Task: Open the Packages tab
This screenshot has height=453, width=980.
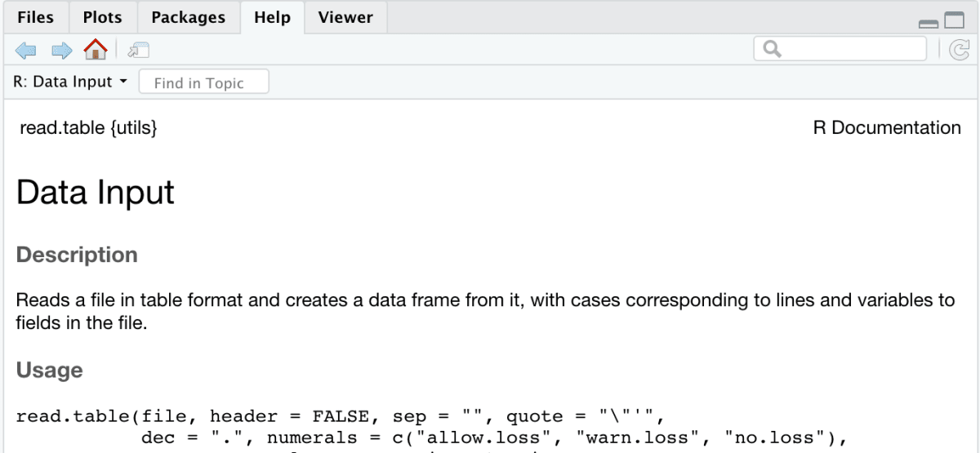Action: 188,17
